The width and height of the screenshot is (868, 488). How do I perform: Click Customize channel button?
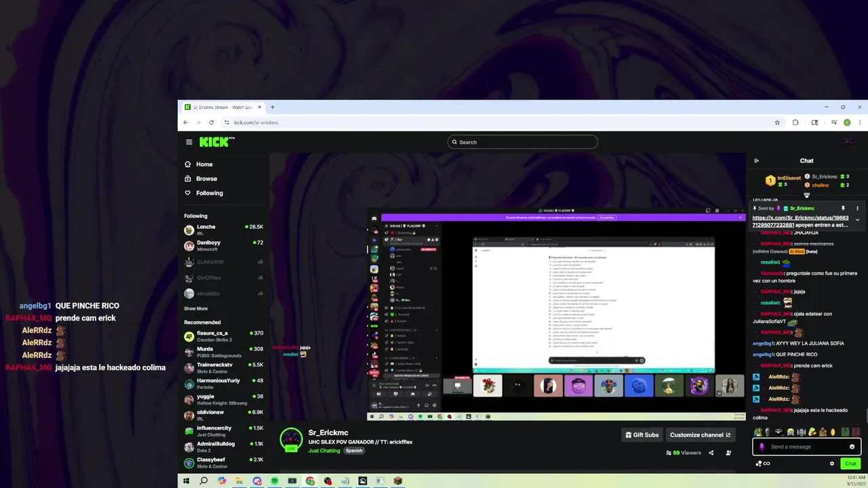(x=701, y=434)
